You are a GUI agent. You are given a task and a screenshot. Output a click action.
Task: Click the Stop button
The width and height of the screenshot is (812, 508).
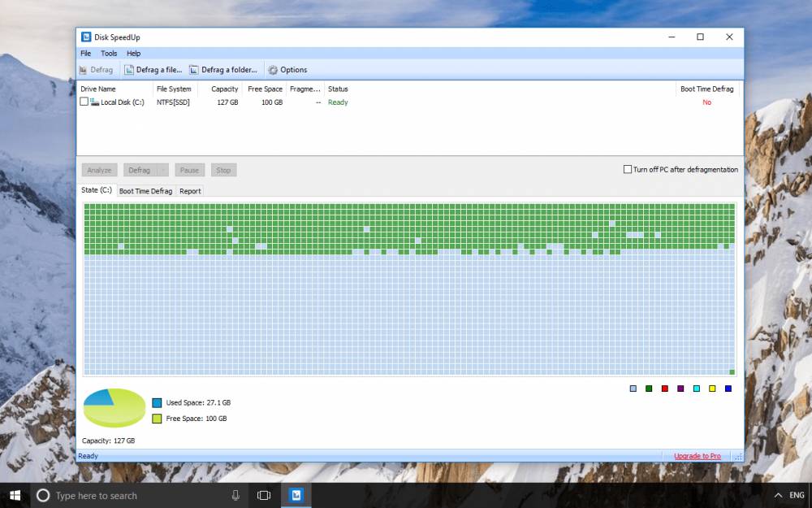pos(223,170)
